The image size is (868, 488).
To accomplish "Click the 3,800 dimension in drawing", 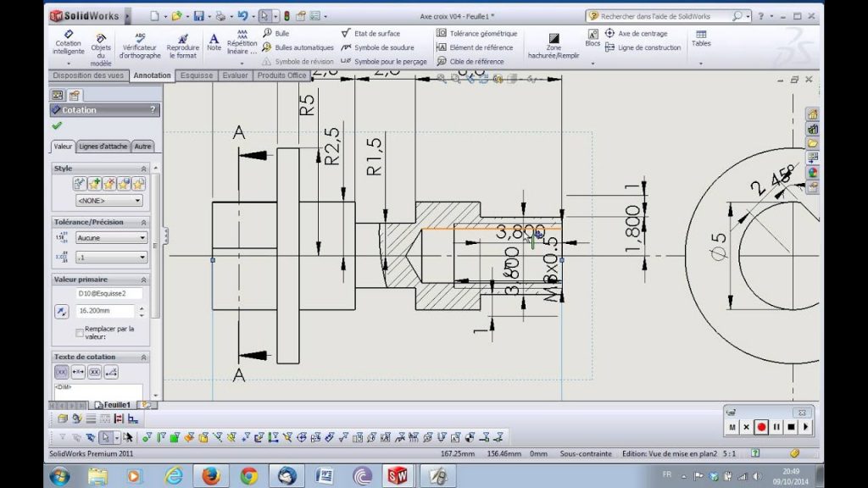I will click(x=520, y=231).
